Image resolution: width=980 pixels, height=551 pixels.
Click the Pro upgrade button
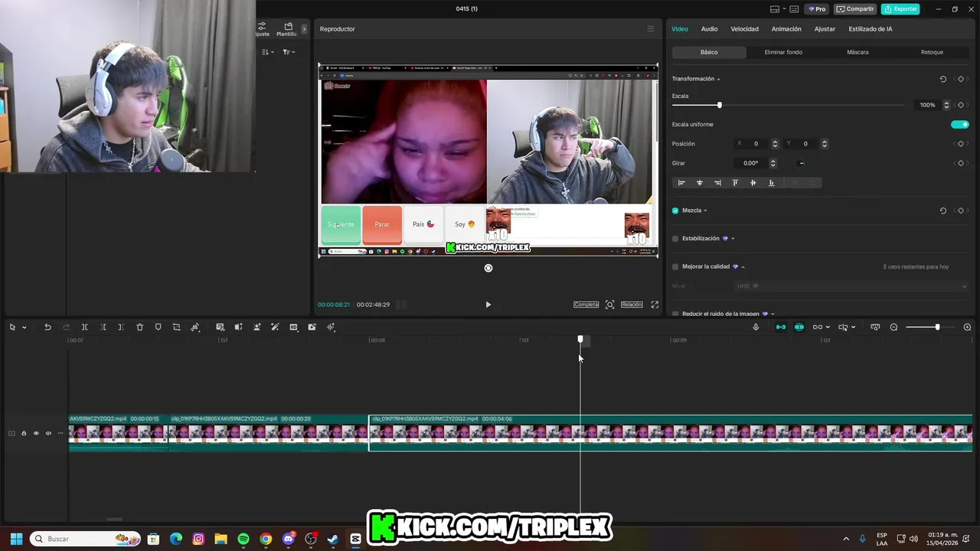[x=816, y=9]
